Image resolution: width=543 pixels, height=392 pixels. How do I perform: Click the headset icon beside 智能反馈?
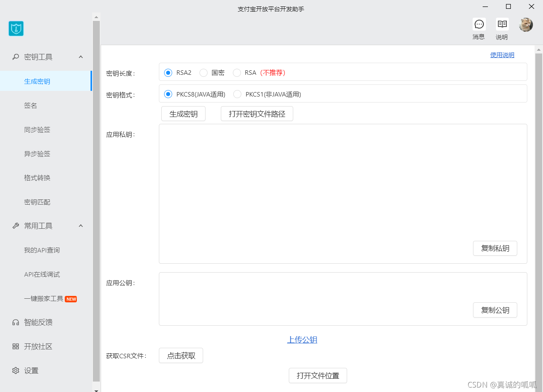tap(16, 322)
